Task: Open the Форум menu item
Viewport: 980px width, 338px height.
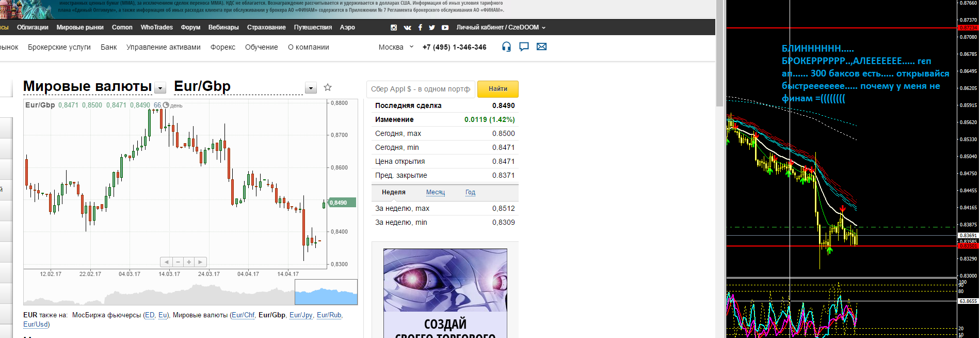Action: point(190,27)
